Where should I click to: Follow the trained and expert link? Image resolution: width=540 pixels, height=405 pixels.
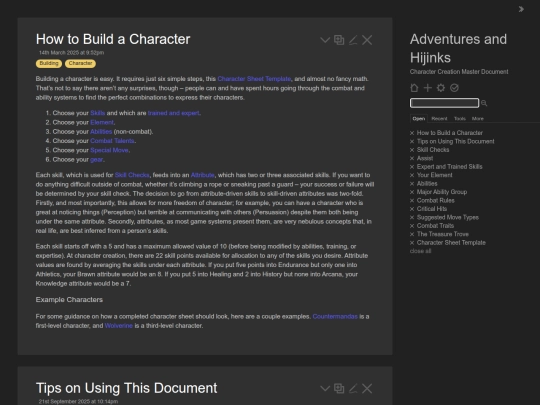174,113
